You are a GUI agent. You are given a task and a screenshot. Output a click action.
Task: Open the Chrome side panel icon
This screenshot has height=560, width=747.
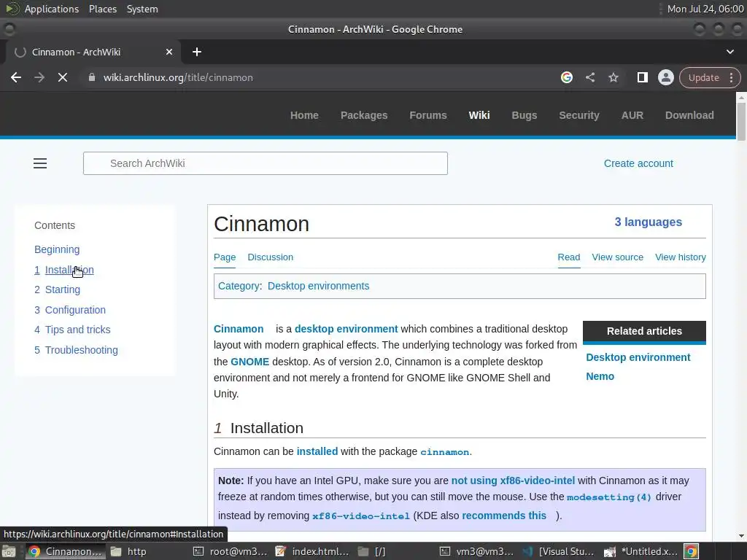642,77
